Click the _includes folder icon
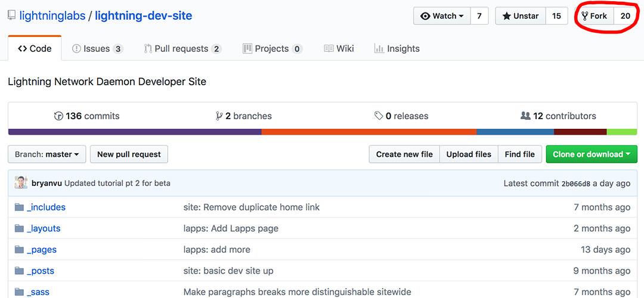 [20, 207]
